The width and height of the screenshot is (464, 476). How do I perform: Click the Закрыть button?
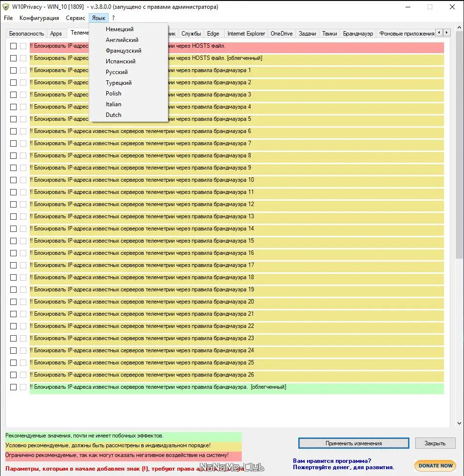point(435,443)
